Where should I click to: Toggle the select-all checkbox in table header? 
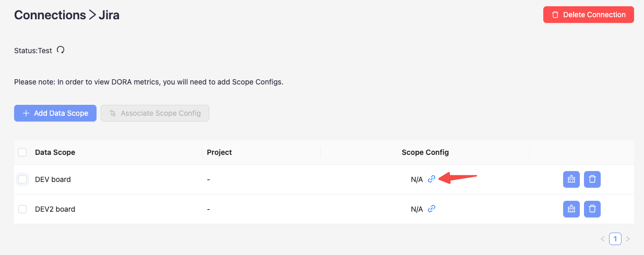tap(22, 152)
